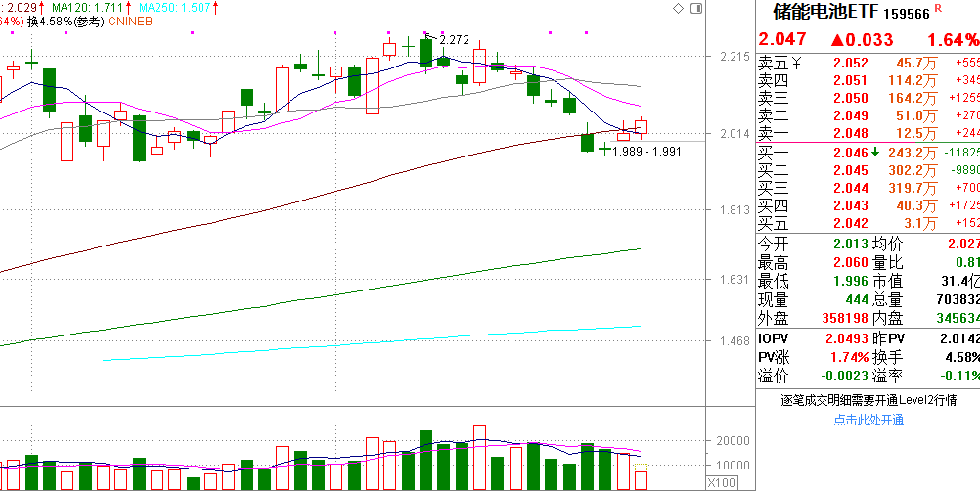Click the MA250: 1.507 indicator label
Screen dimensions: 980x491
coord(174,8)
